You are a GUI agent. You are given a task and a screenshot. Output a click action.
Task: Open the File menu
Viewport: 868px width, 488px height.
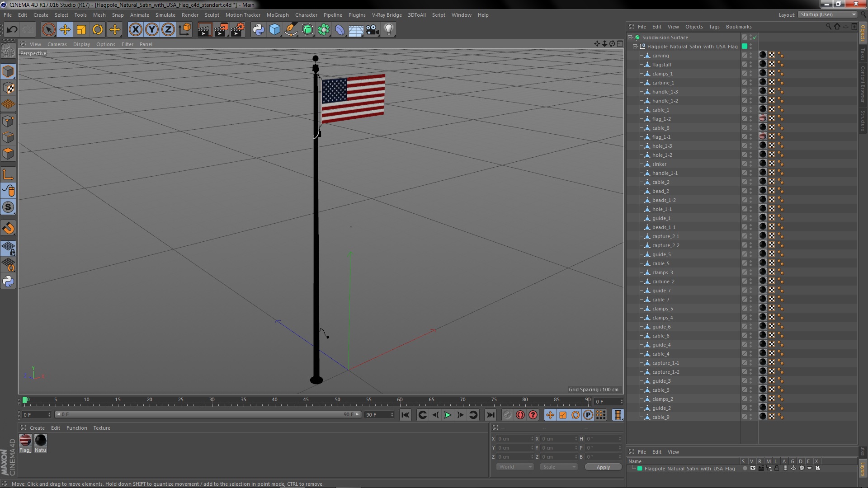[8, 15]
